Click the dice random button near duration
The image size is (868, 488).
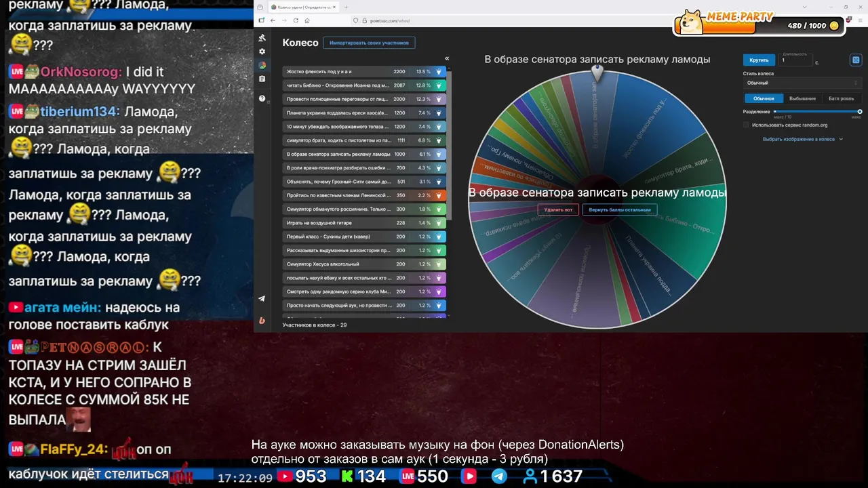tap(856, 60)
